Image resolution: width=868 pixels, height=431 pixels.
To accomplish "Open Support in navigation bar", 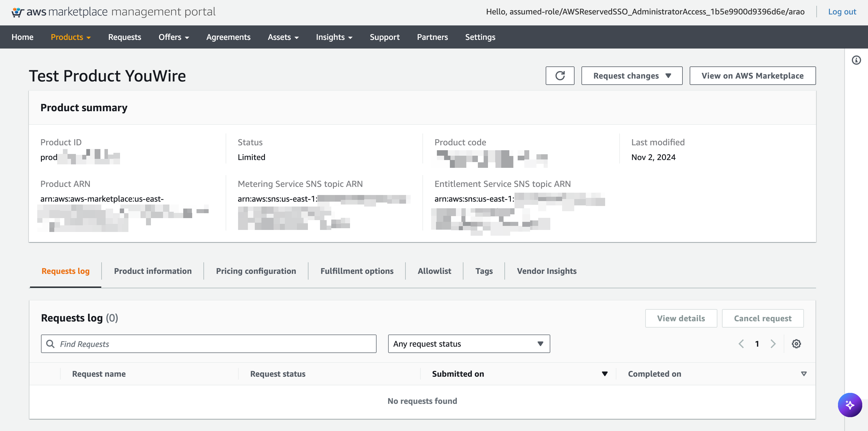I will (x=384, y=37).
